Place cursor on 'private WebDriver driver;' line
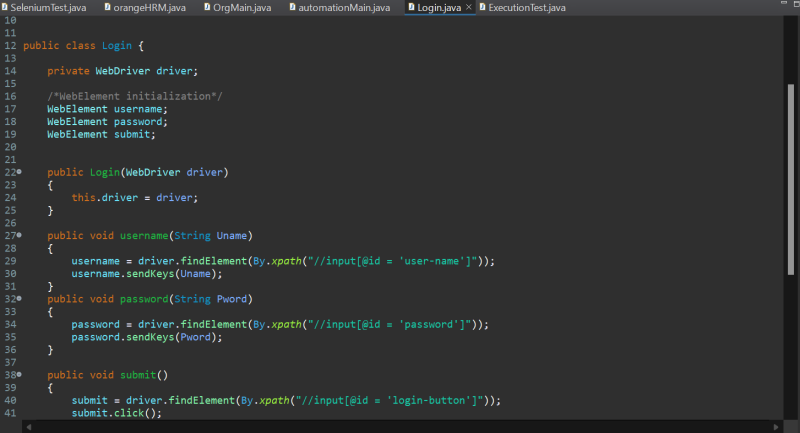Screen dimensions: 800x433 tap(122, 71)
